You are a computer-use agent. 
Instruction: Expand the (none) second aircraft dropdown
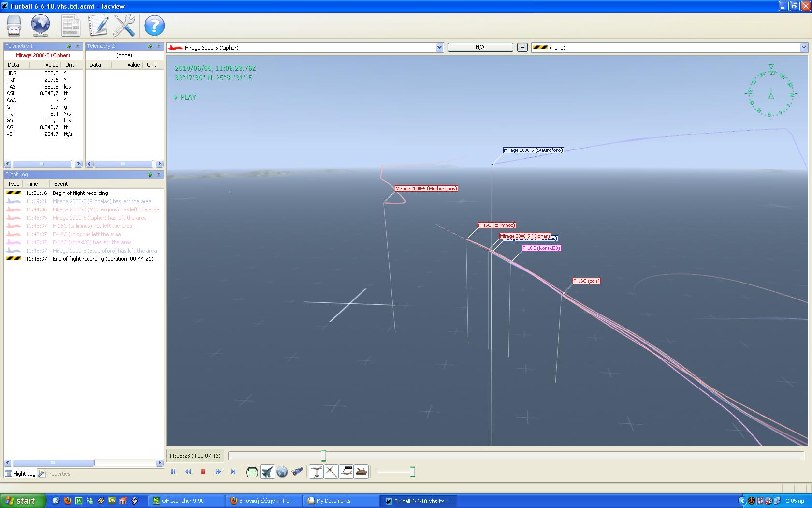pos(804,47)
